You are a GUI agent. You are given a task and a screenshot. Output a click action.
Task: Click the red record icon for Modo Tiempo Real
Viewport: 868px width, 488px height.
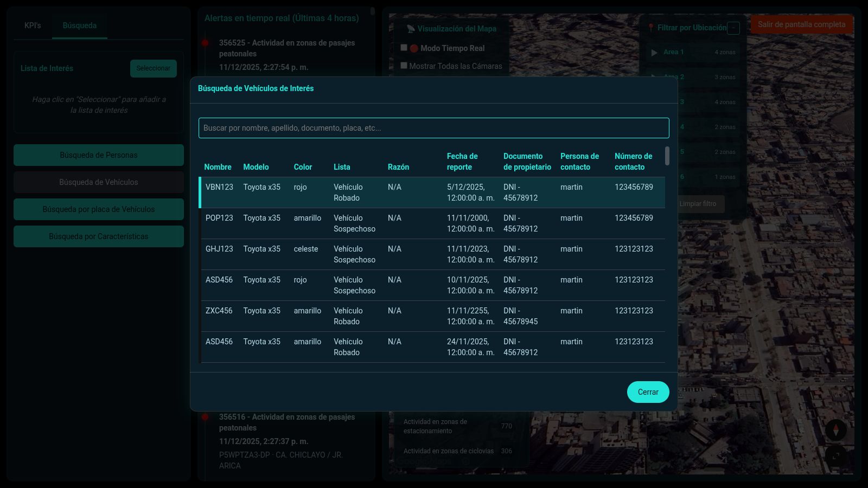tap(414, 48)
